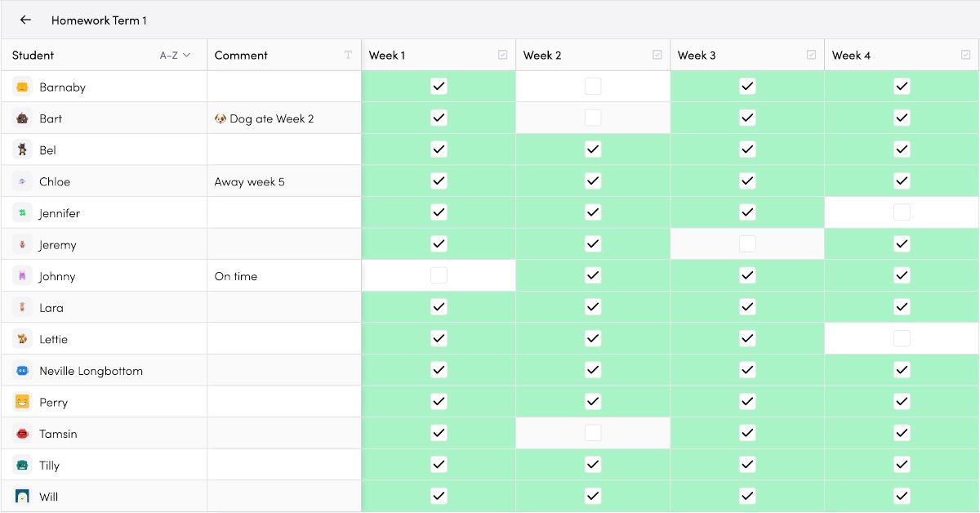Screen dimensions: 980x513
Task: Tick Johnny's empty Week 1 checkbox
Action: 439,275
